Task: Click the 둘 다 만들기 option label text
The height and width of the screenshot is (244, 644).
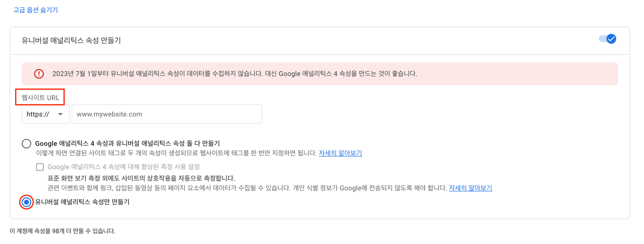Action: pos(127,144)
